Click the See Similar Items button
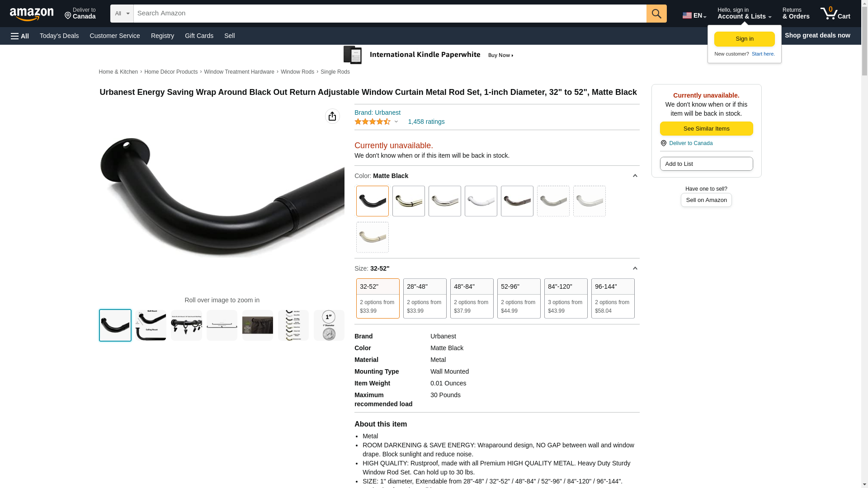The height and width of the screenshot is (488, 868). tap(706, 129)
